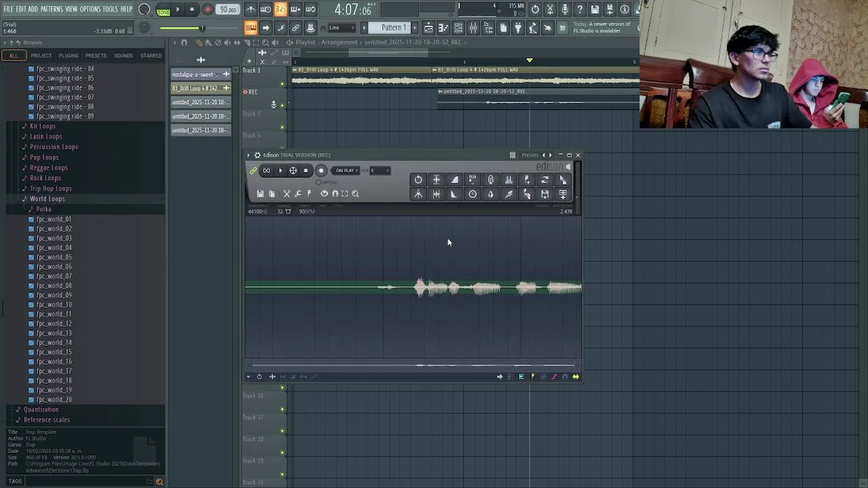The image size is (868, 488).
Task: Open the TOOLS menu
Action: (x=111, y=9)
